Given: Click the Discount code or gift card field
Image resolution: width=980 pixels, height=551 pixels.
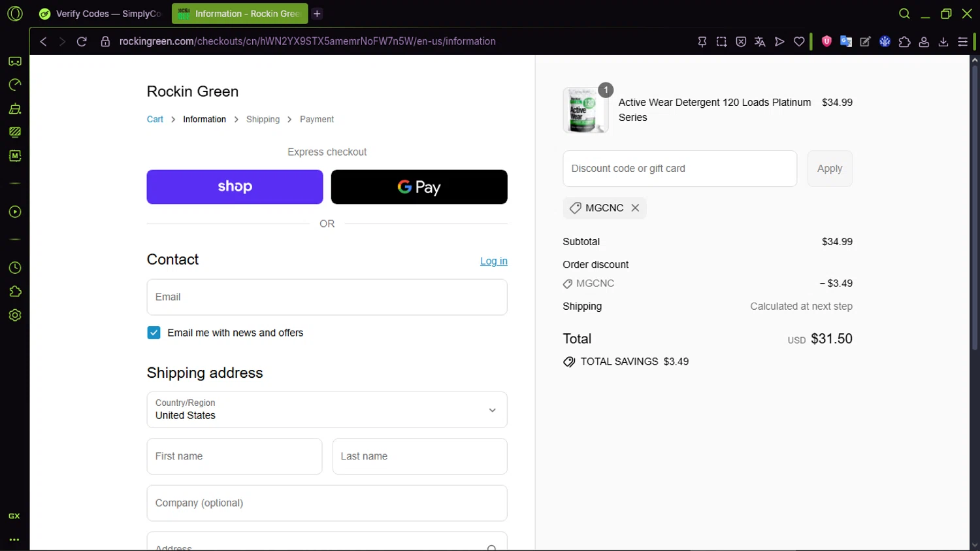Looking at the screenshot, I should point(680,169).
